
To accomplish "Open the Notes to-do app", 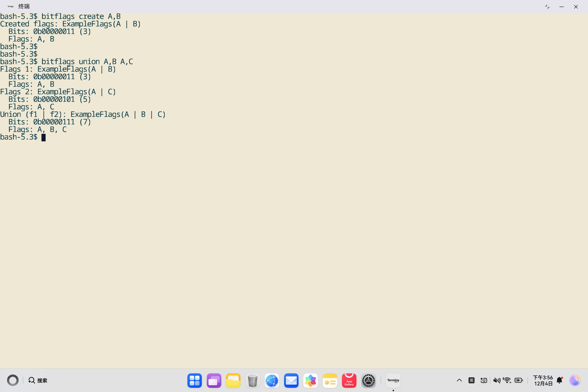I will [330, 380].
